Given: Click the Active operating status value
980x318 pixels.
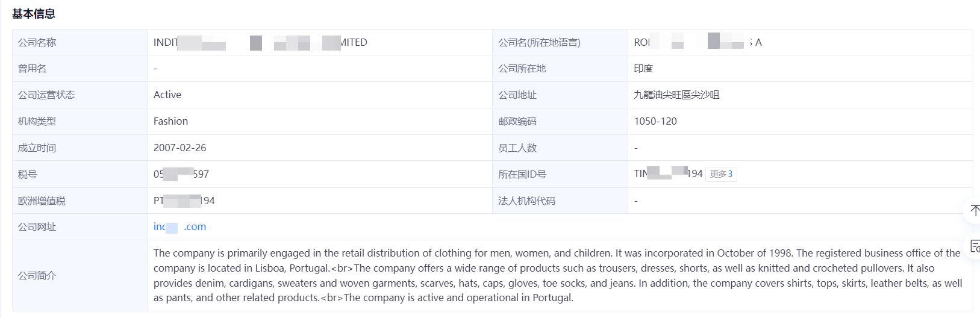Looking at the screenshot, I should point(167,95).
